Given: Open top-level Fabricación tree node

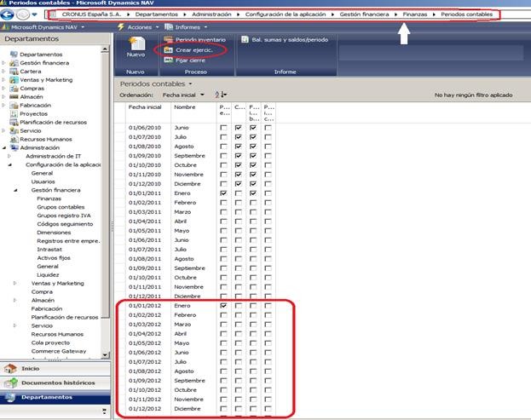Looking at the screenshot, I should (35, 105).
